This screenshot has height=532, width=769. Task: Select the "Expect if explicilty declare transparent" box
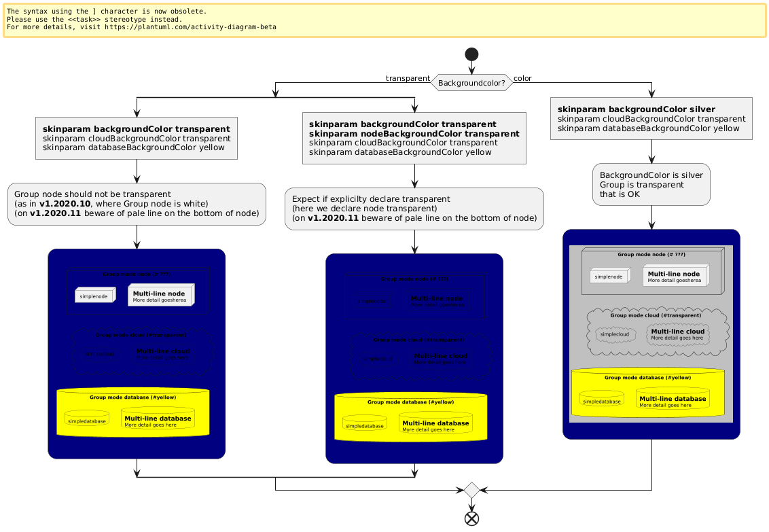pyautogui.click(x=414, y=209)
